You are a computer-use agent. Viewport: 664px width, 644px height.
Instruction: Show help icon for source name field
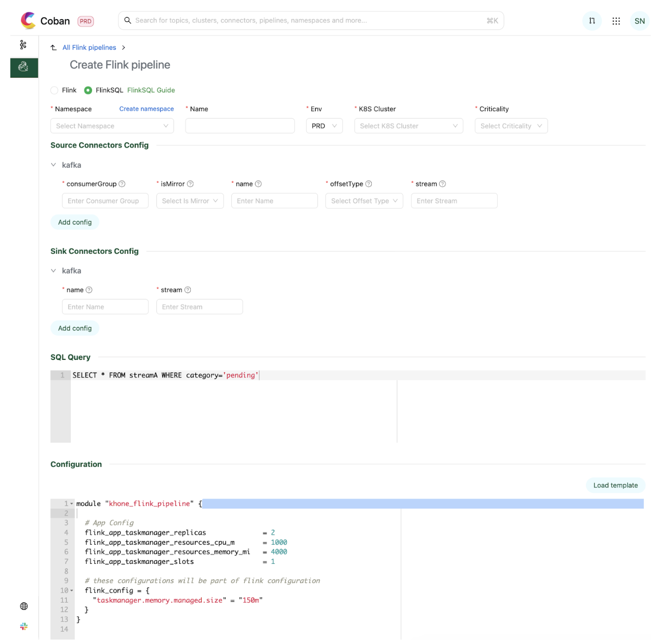click(258, 184)
